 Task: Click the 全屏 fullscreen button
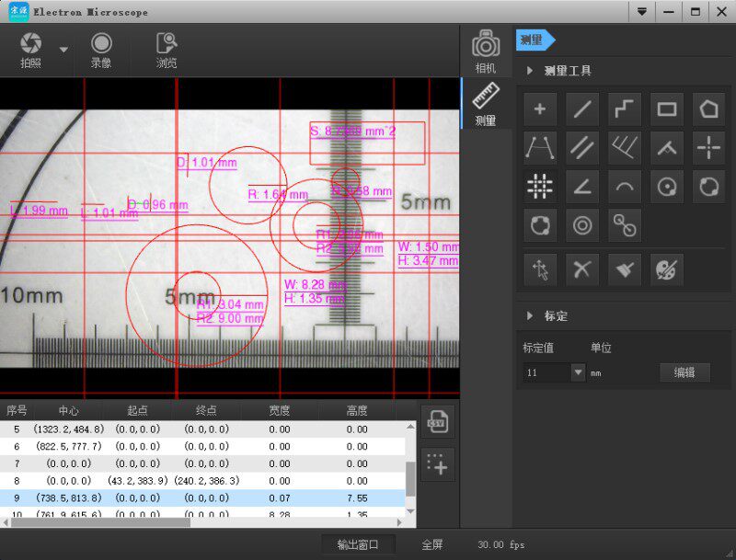tap(431, 544)
